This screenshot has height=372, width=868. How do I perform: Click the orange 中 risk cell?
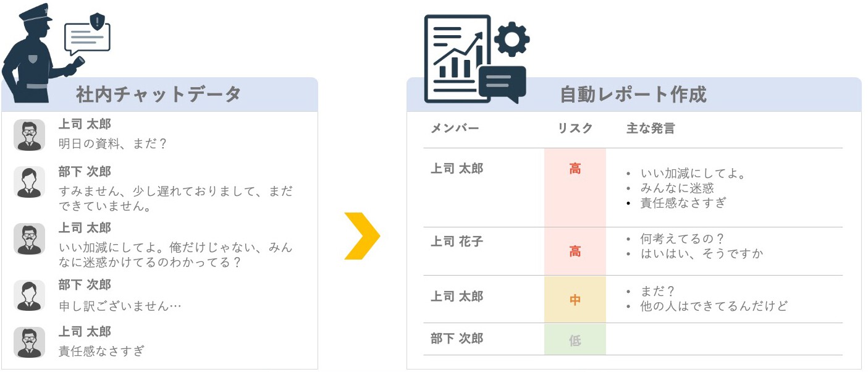(575, 300)
